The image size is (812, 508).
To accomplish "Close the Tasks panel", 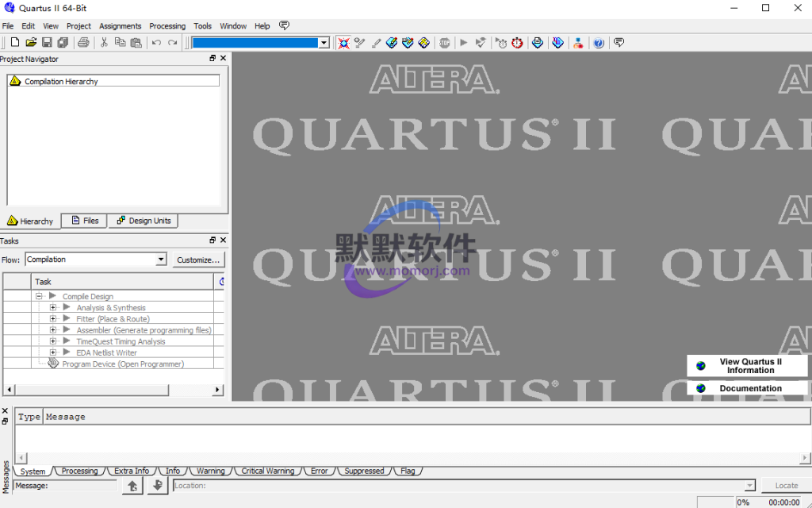I will [223, 240].
